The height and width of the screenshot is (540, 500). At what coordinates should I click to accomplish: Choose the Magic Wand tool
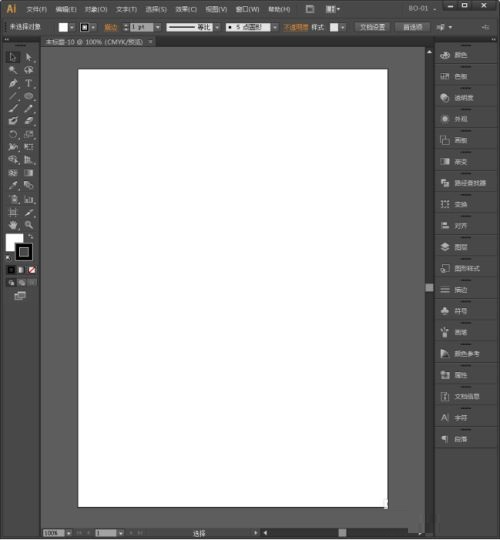point(13,70)
